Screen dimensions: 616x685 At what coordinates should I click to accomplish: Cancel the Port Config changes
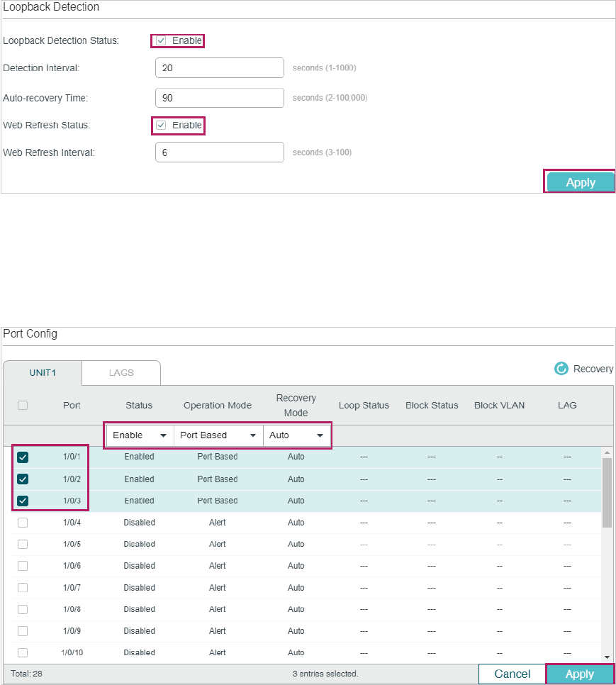pos(512,674)
